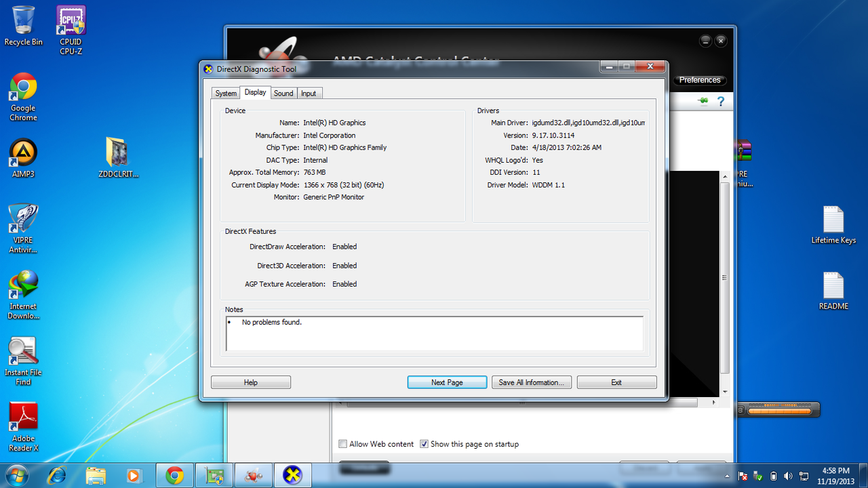
Task: Launch Internet Explorer from the taskbar
Action: click(x=56, y=476)
